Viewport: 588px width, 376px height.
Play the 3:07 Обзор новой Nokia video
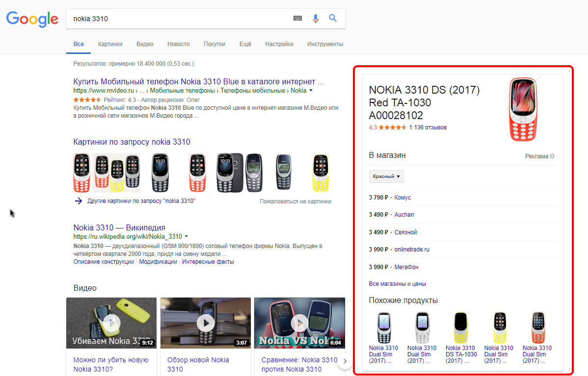tap(206, 323)
